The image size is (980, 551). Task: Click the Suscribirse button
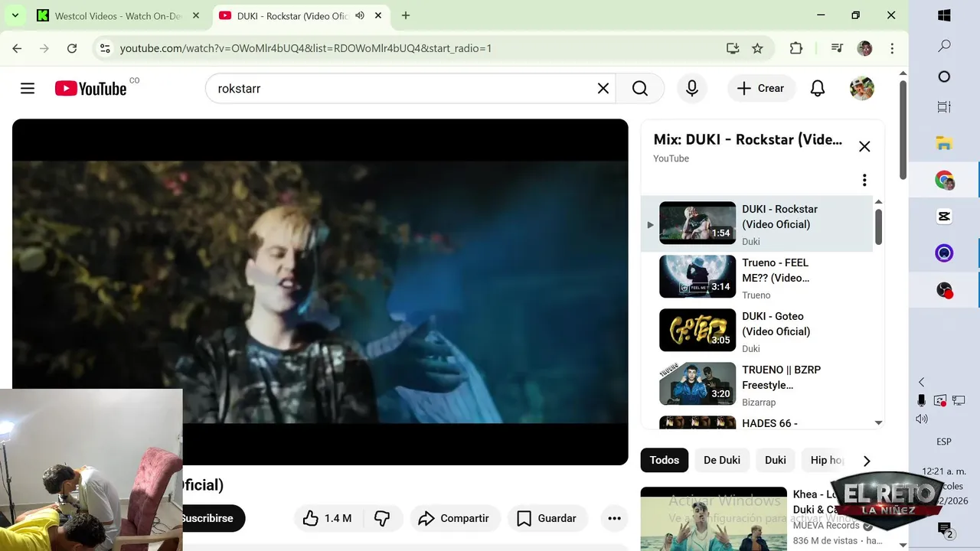[212, 518]
